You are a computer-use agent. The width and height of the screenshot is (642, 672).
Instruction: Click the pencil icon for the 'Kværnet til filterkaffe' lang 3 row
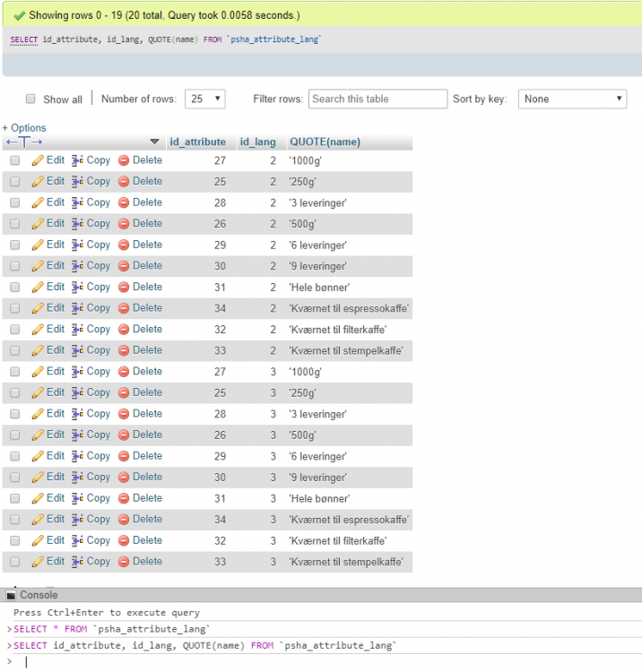point(38,541)
